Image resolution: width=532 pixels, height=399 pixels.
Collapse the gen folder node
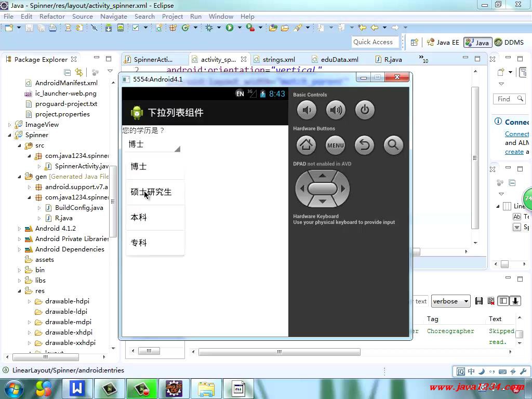pos(19,177)
